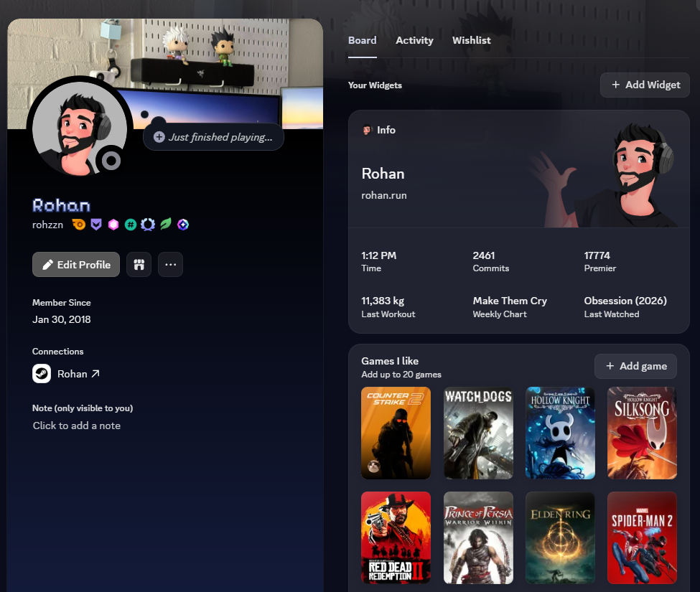The height and width of the screenshot is (592, 700).
Task: Click the Steam connection icon
Action: point(42,374)
